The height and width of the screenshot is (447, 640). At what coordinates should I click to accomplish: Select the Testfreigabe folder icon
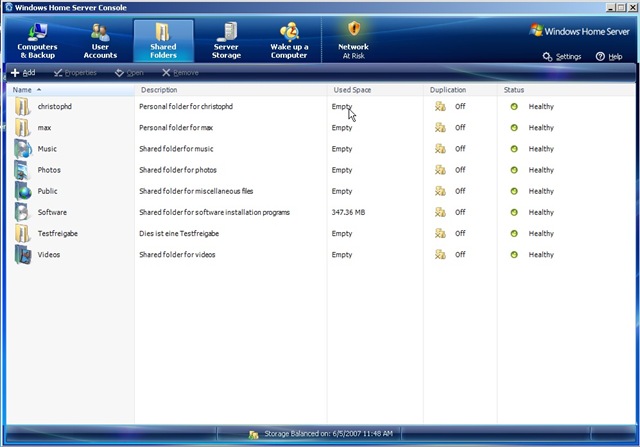click(22, 234)
